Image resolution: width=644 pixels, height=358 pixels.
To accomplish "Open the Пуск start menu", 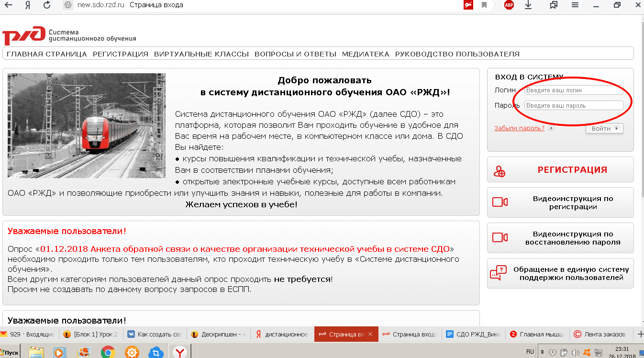I will coord(11,353).
